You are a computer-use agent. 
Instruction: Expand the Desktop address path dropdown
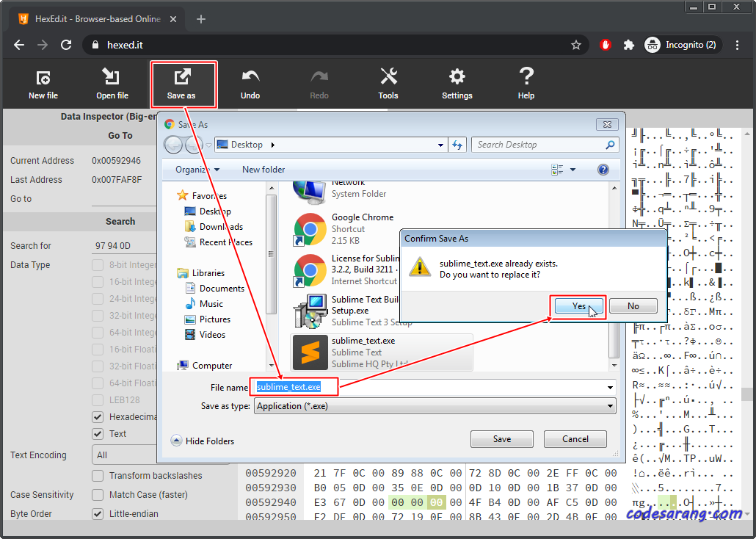pyautogui.click(x=440, y=145)
